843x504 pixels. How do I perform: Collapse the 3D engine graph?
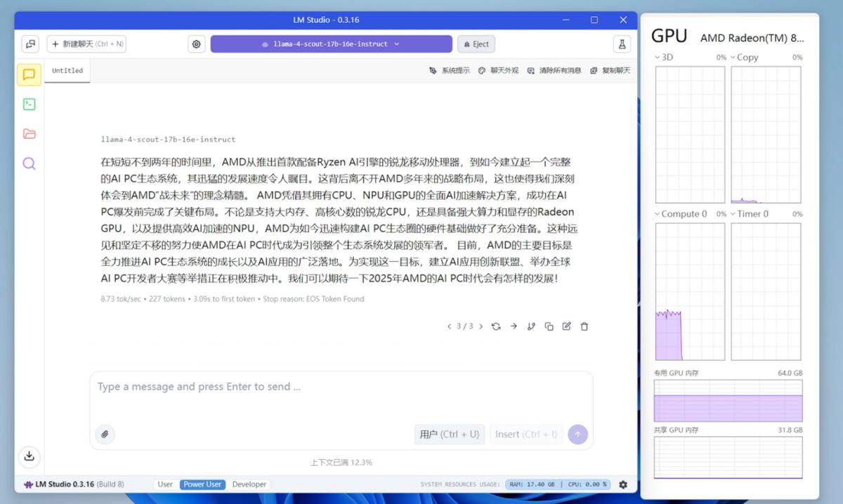tap(658, 57)
